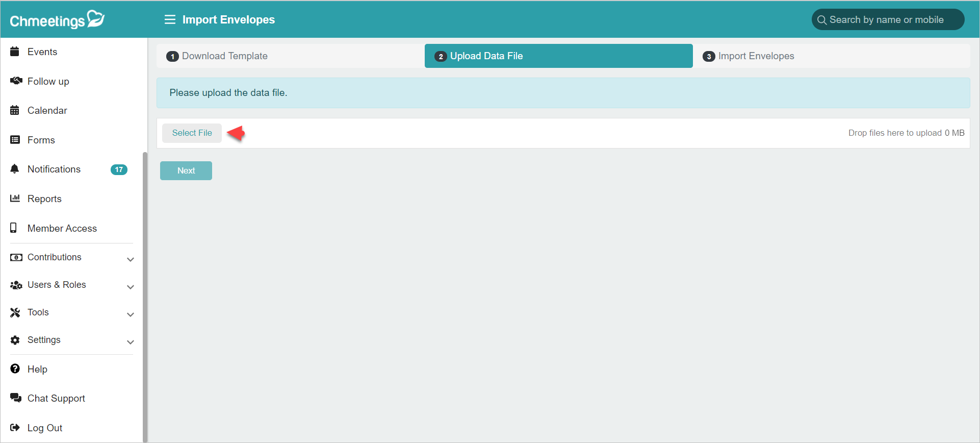The width and height of the screenshot is (980, 443).
Task: Open Notifications in the sidebar
Action: pos(54,169)
